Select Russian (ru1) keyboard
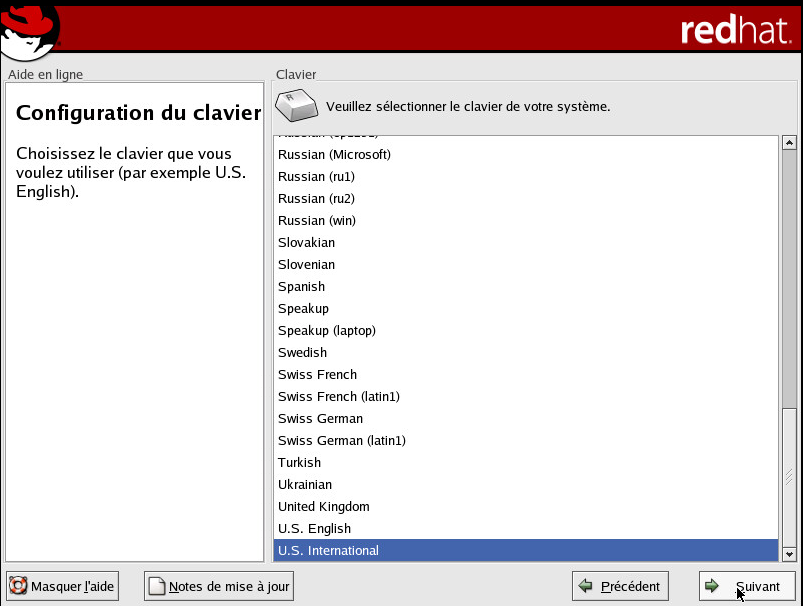The image size is (803, 606). [526, 177]
